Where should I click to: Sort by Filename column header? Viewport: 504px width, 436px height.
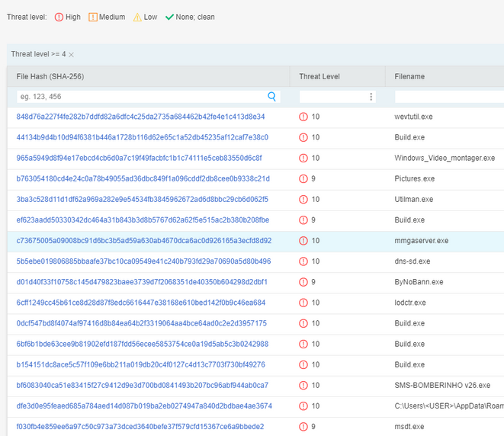point(409,76)
